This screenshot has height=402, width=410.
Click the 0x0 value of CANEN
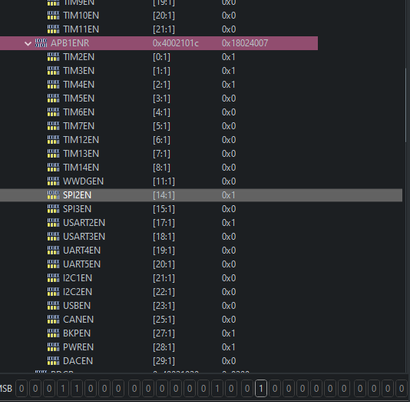tap(229, 320)
